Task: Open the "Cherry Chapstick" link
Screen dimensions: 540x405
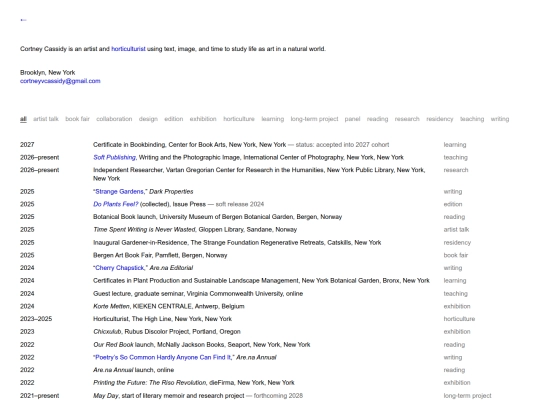Action: point(120,268)
